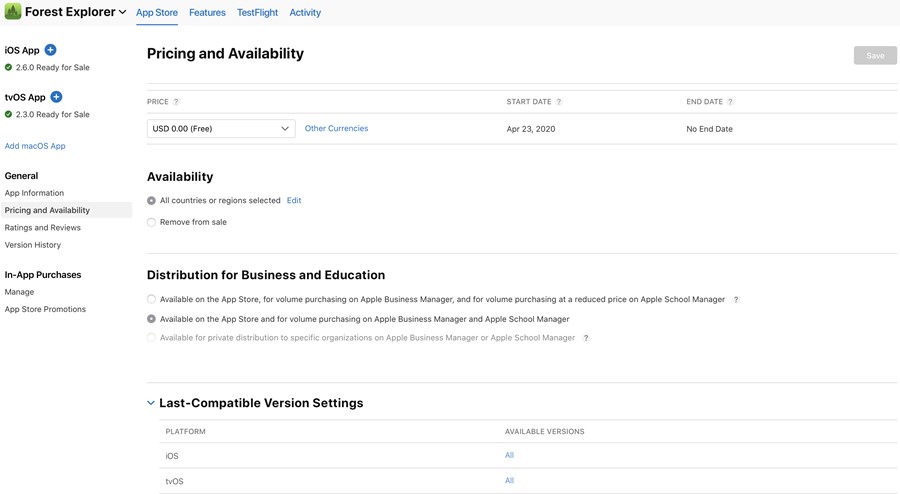Open Version History in sidebar
Viewport: 900px width, 494px height.
tap(33, 244)
